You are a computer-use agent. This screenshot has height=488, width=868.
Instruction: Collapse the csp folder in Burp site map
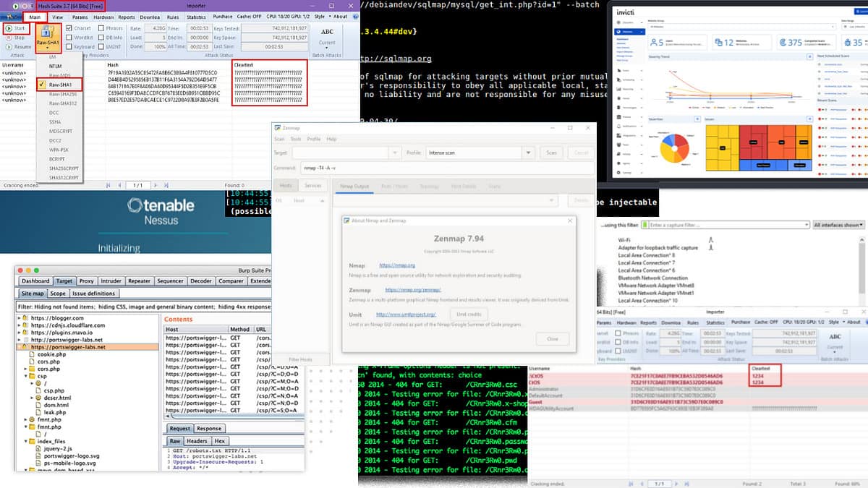tap(26, 376)
